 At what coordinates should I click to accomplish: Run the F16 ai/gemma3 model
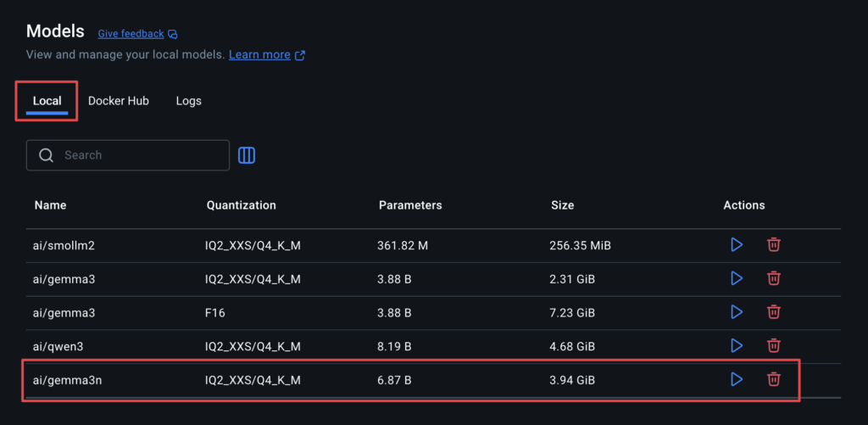tap(737, 312)
